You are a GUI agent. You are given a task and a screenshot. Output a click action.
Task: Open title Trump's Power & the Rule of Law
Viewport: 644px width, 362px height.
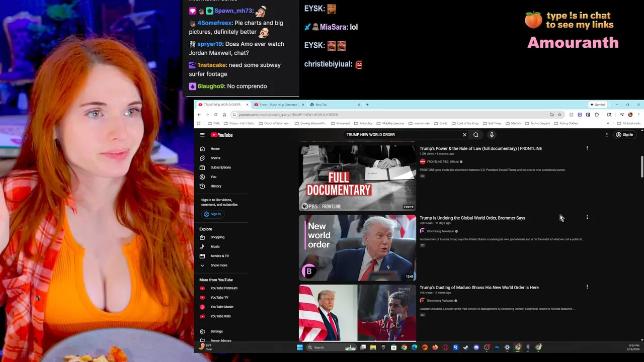pos(480,149)
